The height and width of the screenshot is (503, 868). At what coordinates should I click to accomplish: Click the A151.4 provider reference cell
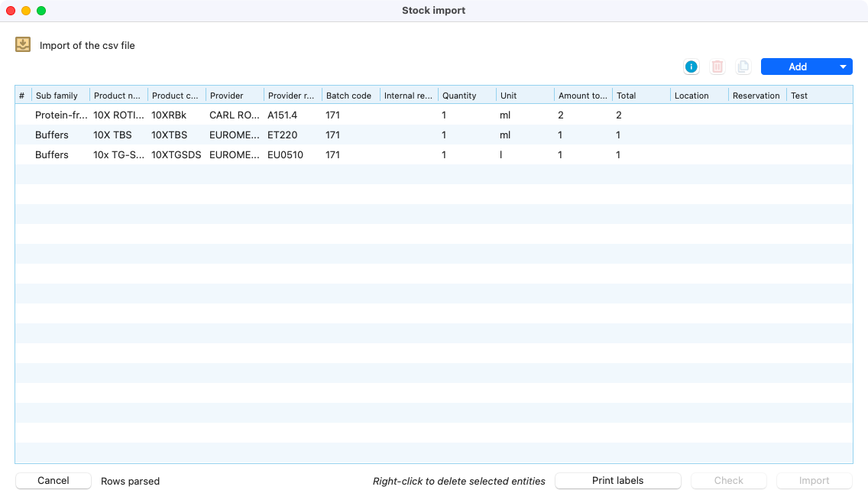(293, 115)
